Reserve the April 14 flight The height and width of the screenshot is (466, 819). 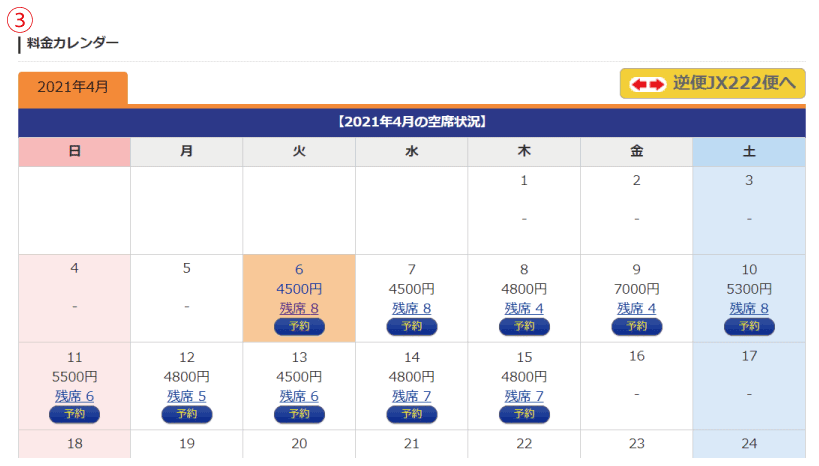coord(412,414)
